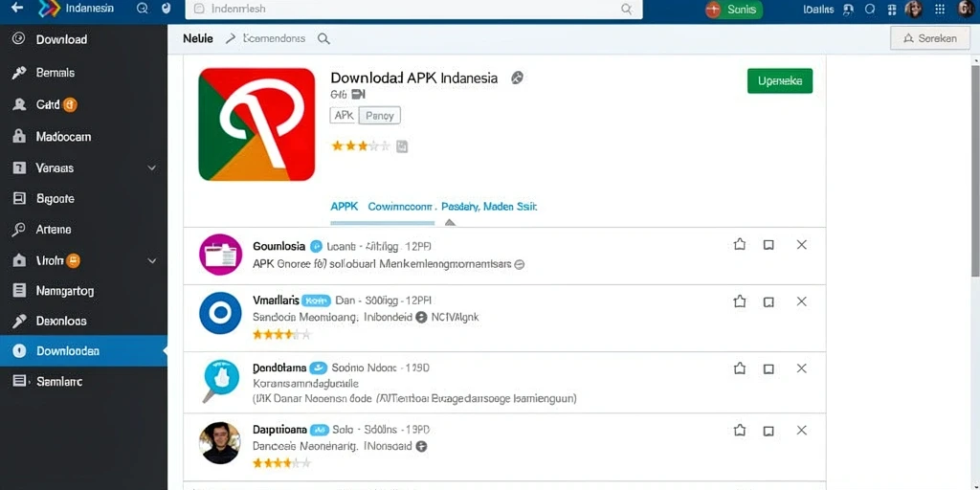Screen dimensions: 980x490
Task: Click the Daptiioana star rating
Action: pos(280,463)
